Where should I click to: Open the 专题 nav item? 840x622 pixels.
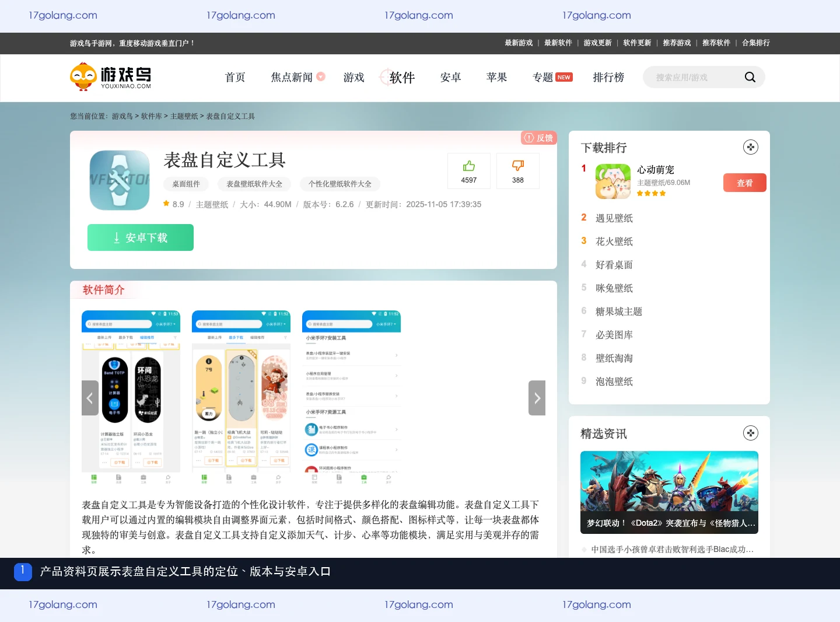542,77
